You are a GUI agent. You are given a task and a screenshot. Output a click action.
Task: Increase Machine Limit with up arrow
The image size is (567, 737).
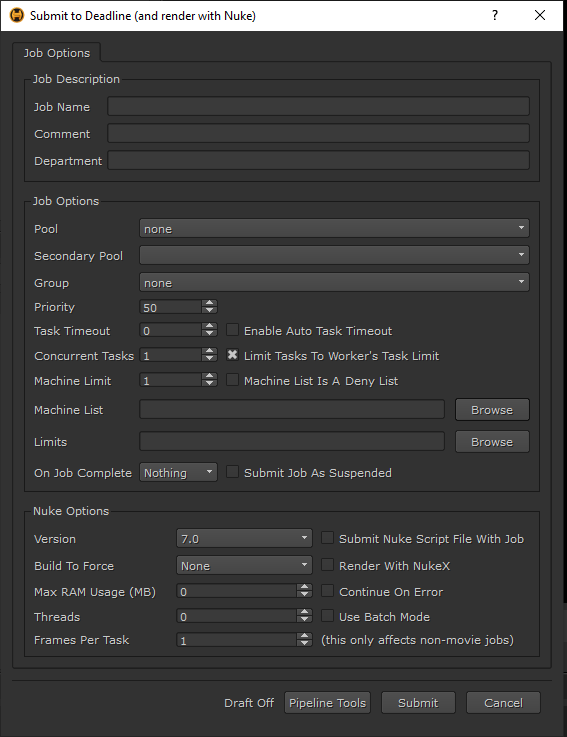point(210,376)
